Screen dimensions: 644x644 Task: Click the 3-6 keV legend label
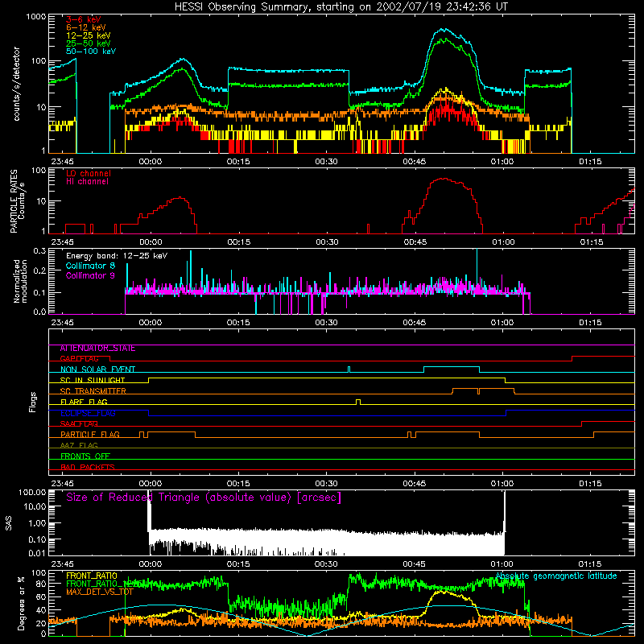(x=84, y=19)
